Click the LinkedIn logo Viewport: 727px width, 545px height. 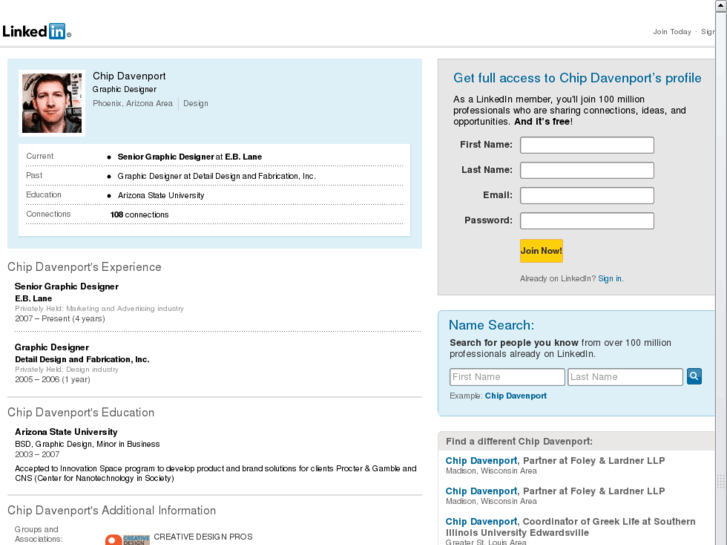37,32
